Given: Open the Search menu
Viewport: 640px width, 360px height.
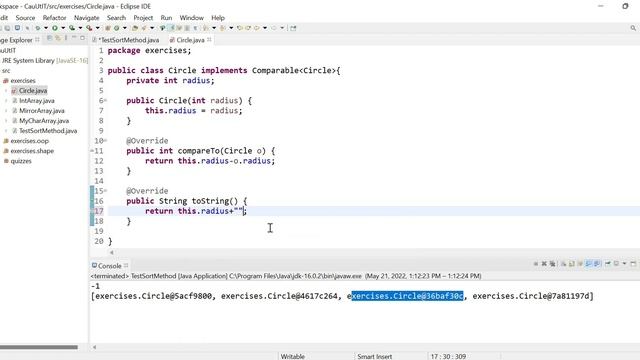Looking at the screenshot, I should click(116, 18).
